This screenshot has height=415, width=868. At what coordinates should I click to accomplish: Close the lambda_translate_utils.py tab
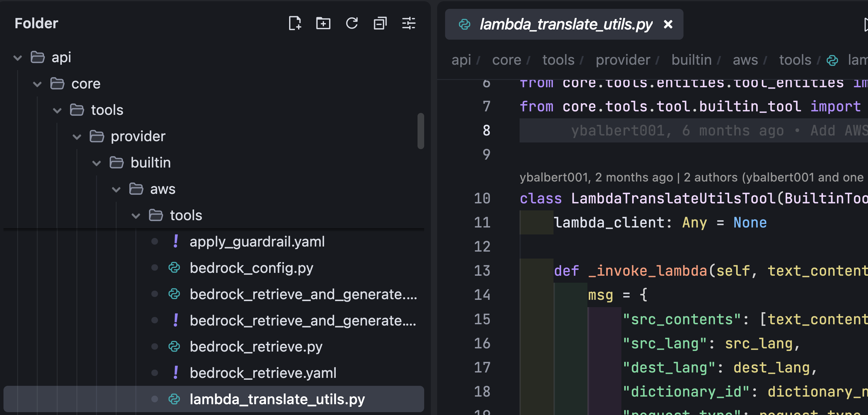point(668,24)
